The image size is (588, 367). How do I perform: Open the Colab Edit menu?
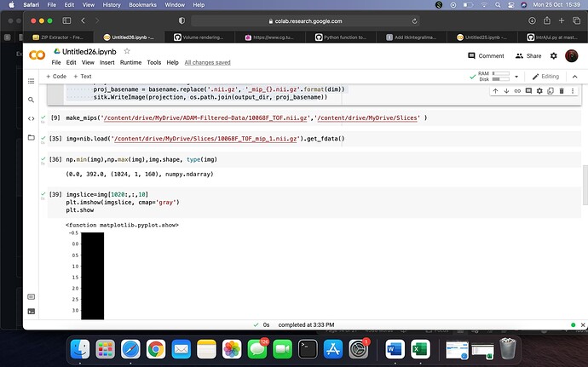(x=72, y=63)
